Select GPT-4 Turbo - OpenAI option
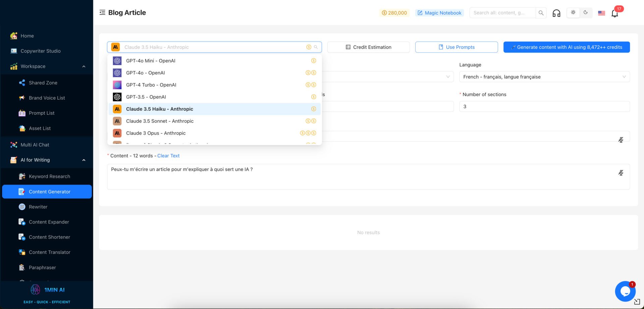Image resolution: width=644 pixels, height=309 pixels. (214, 85)
